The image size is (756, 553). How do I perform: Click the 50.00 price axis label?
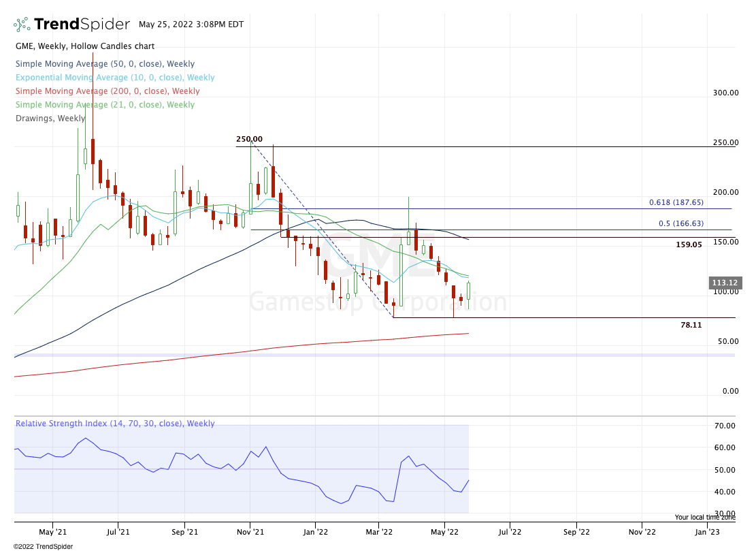pyautogui.click(x=728, y=341)
